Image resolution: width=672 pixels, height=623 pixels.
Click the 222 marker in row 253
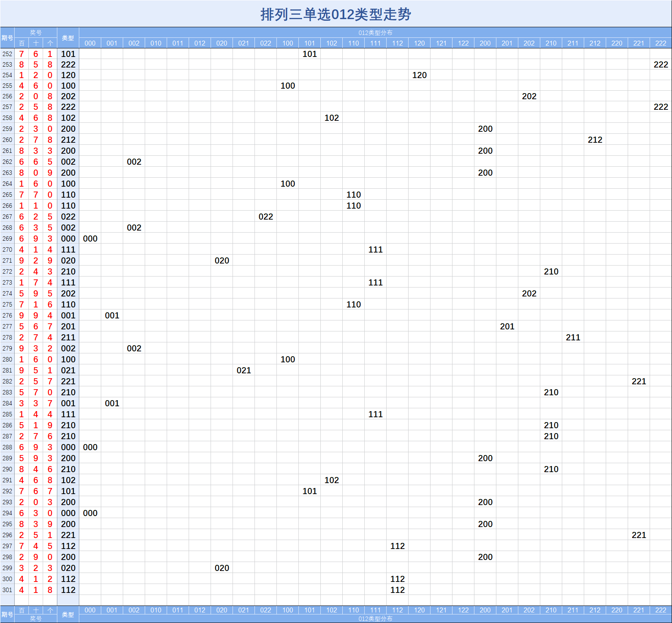(661, 65)
